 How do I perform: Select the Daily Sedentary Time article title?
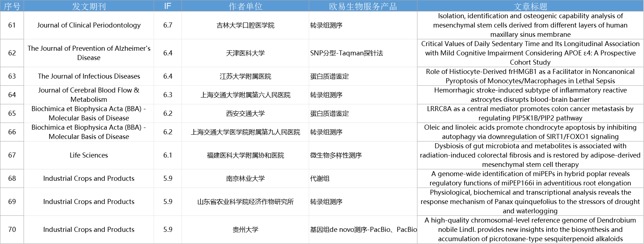[530, 53]
